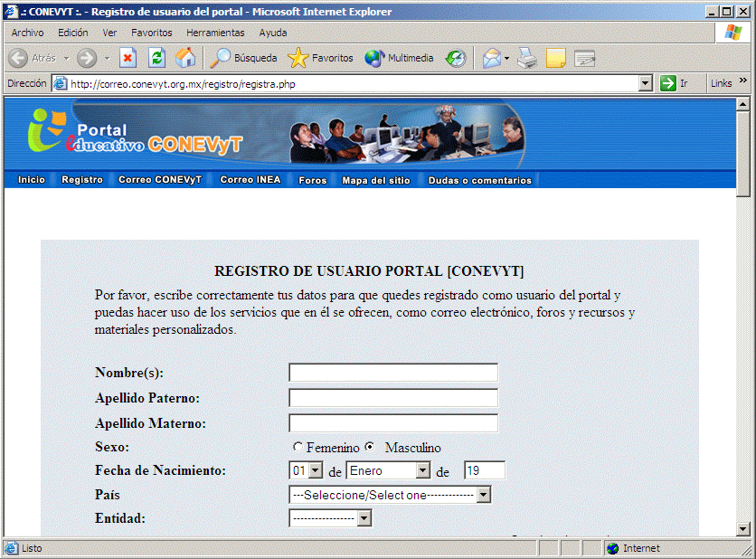Viewport: 756px width, 559px height.
Task: Click the Nombre(s) text field
Action: point(393,373)
